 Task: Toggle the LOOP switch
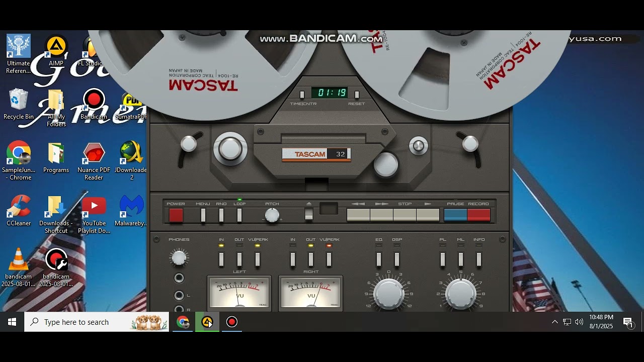[239, 215]
